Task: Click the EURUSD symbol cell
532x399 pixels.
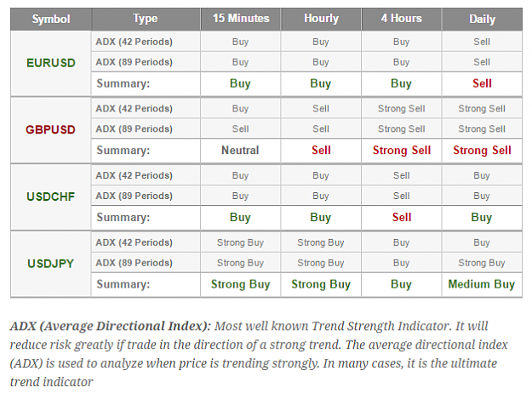Action: [51, 63]
